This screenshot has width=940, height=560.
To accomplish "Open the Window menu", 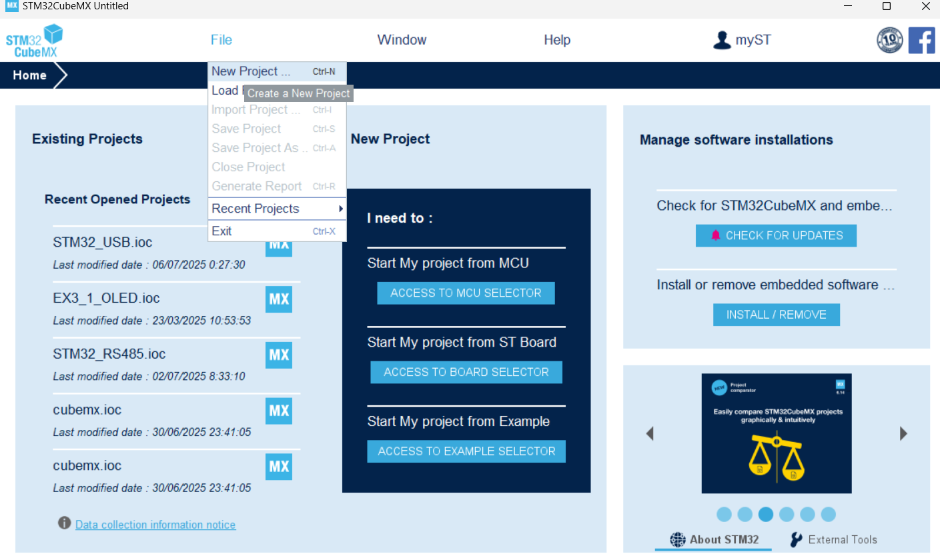I will tap(402, 40).
